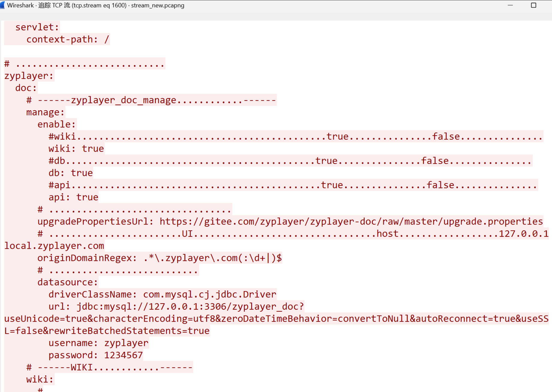Viewport: 552px width, 392px height.
Task: Minimize the Follow TCP Stream window
Action: click(510, 5)
